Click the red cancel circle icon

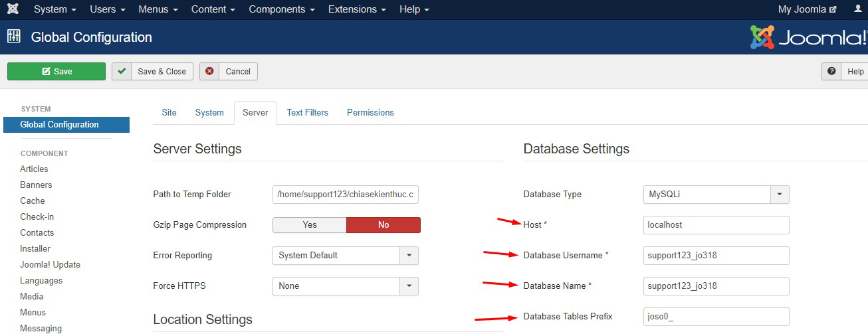[x=210, y=72]
